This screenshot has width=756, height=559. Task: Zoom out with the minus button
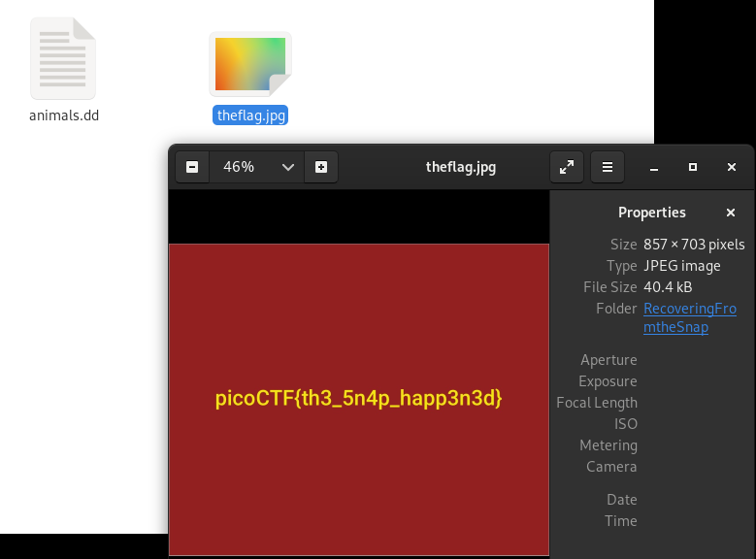192,167
